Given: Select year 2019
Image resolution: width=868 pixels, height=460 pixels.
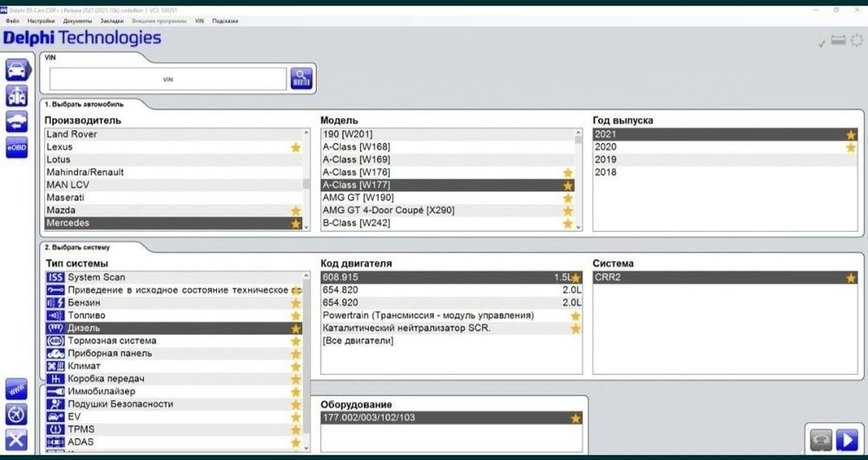Looking at the screenshot, I should point(725,160).
